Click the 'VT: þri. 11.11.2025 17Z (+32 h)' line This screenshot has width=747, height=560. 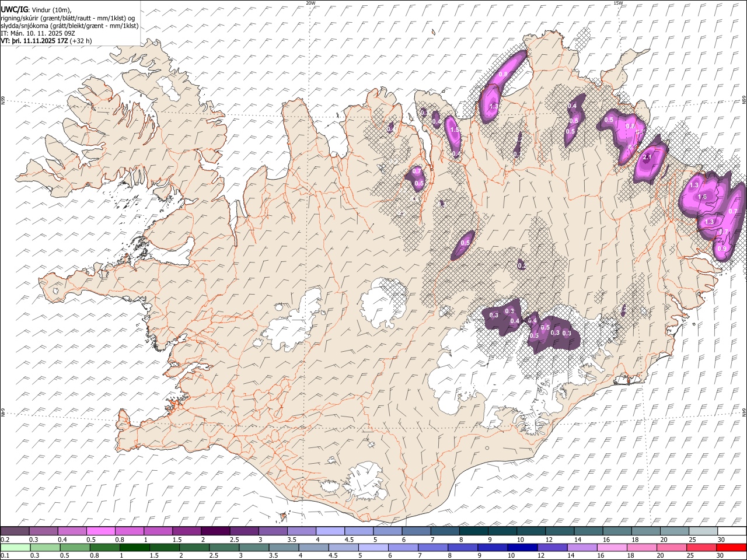tap(46, 41)
